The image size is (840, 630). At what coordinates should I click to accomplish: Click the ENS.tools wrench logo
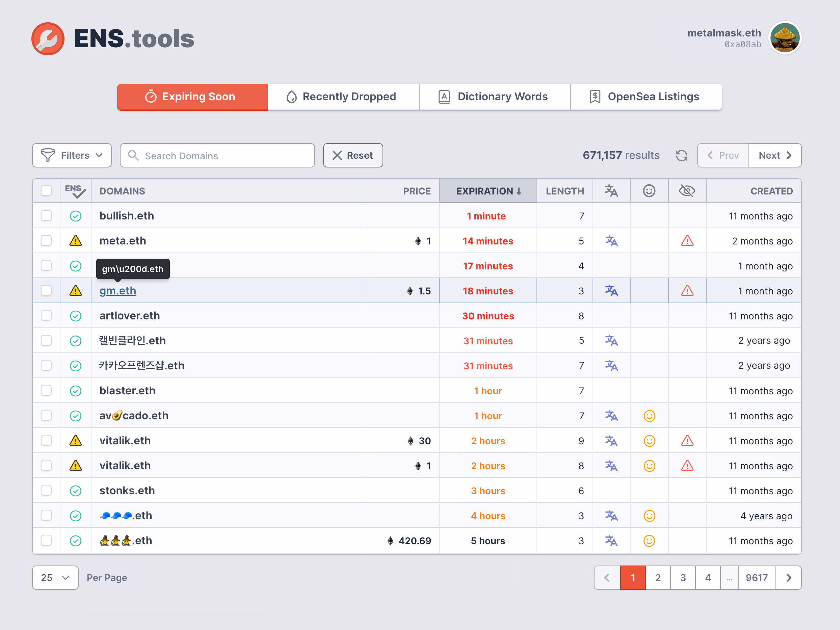[x=48, y=39]
